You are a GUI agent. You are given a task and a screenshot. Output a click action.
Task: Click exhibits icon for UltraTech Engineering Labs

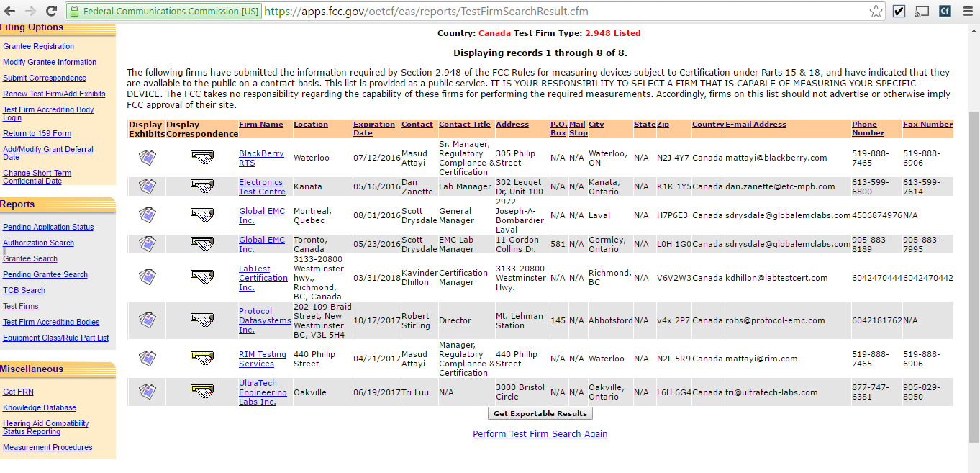click(x=147, y=392)
